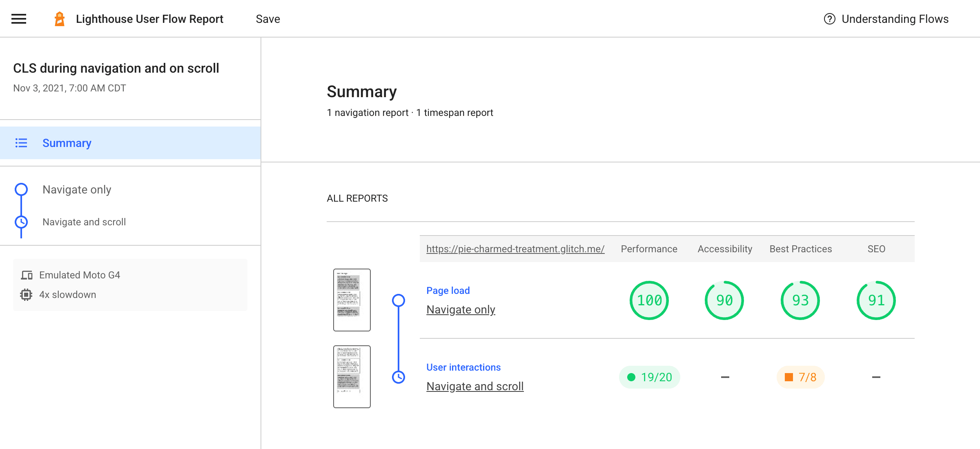Click the Performance score 100 circle
The width and height of the screenshot is (980, 449).
point(649,300)
